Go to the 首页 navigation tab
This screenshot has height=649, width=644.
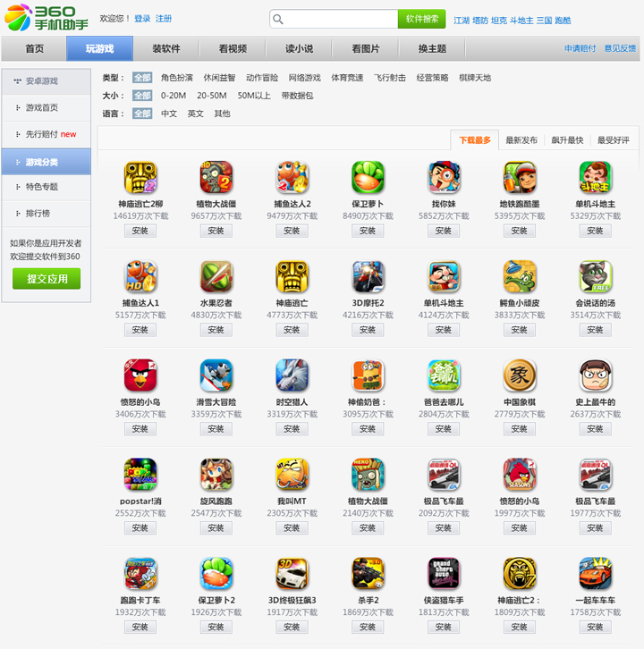[x=34, y=48]
